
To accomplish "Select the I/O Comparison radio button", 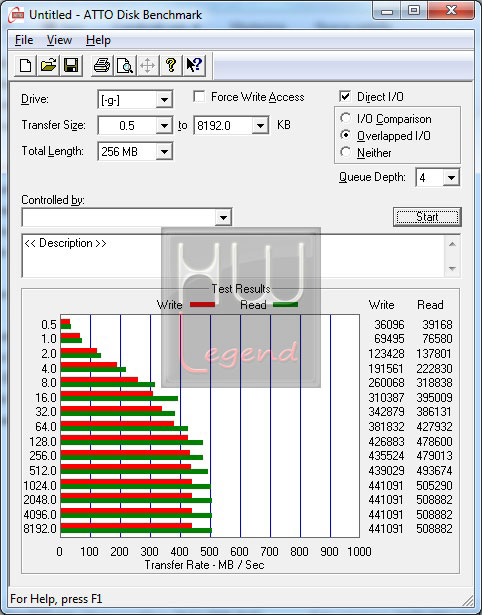I will pyautogui.click(x=346, y=118).
